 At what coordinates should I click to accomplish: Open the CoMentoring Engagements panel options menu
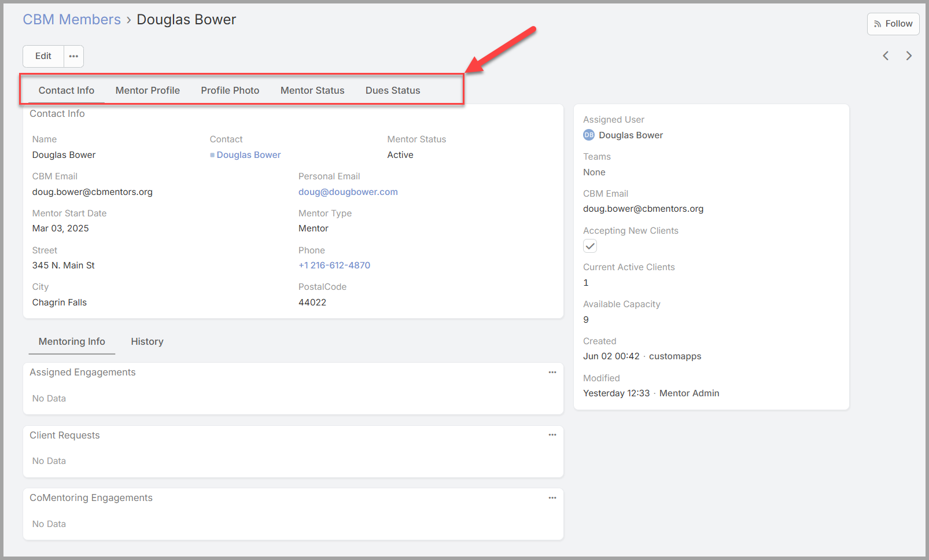tap(552, 498)
